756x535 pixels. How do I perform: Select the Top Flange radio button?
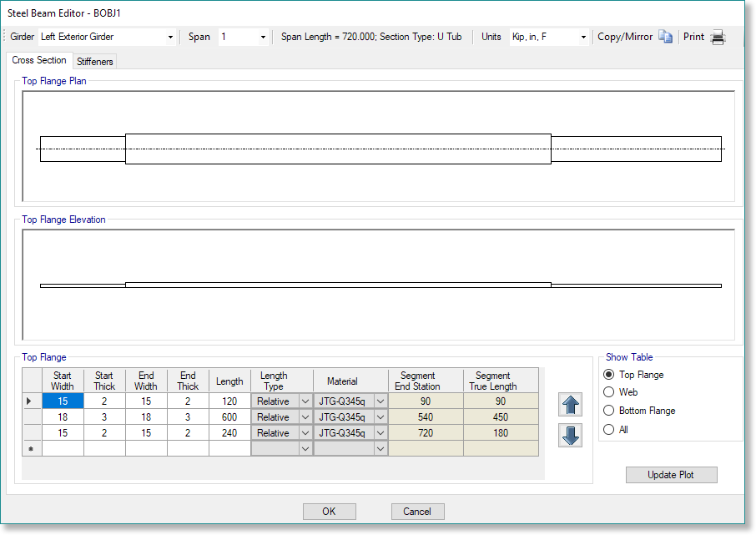[608, 375]
